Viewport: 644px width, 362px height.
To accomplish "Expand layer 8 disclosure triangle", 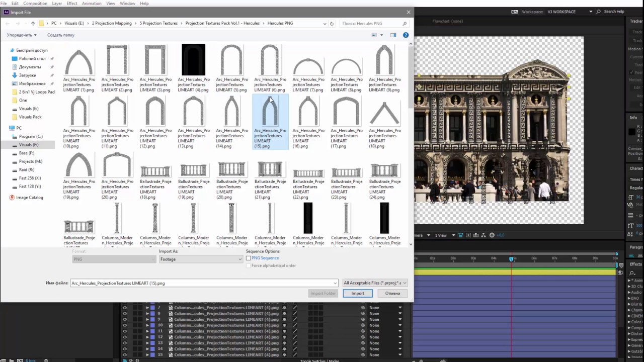I will click(x=147, y=313).
